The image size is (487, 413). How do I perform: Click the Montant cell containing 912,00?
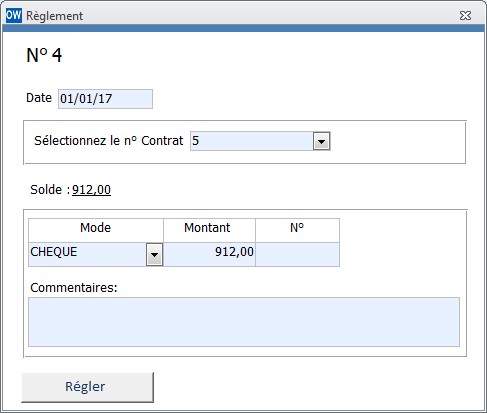(x=209, y=254)
